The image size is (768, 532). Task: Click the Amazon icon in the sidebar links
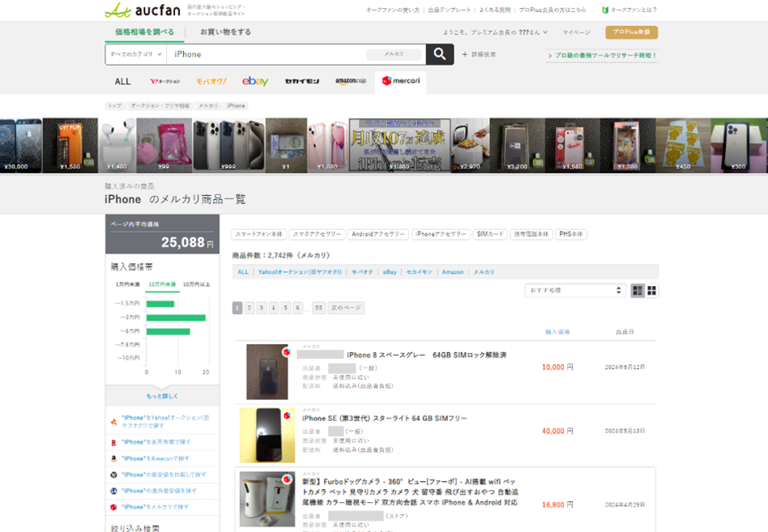pyautogui.click(x=113, y=458)
